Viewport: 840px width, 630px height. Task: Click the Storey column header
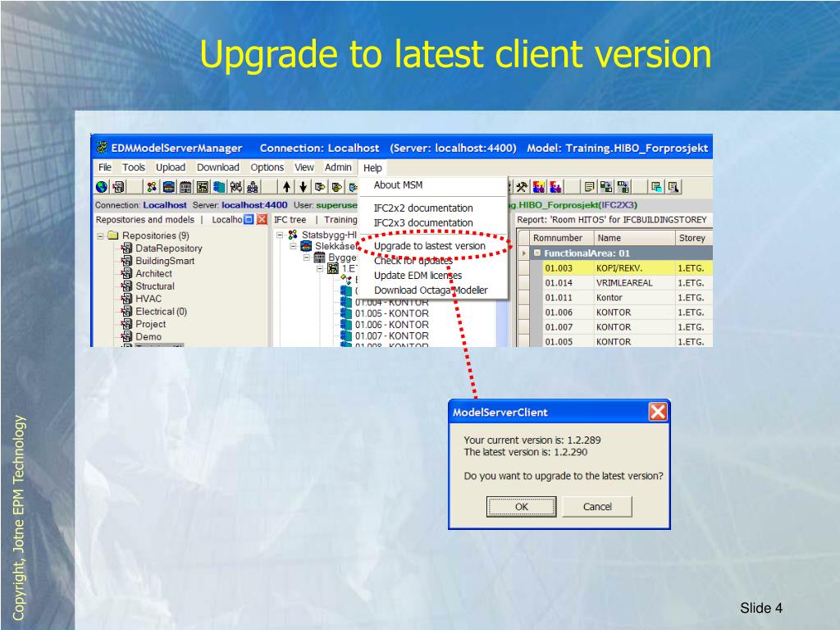694,238
